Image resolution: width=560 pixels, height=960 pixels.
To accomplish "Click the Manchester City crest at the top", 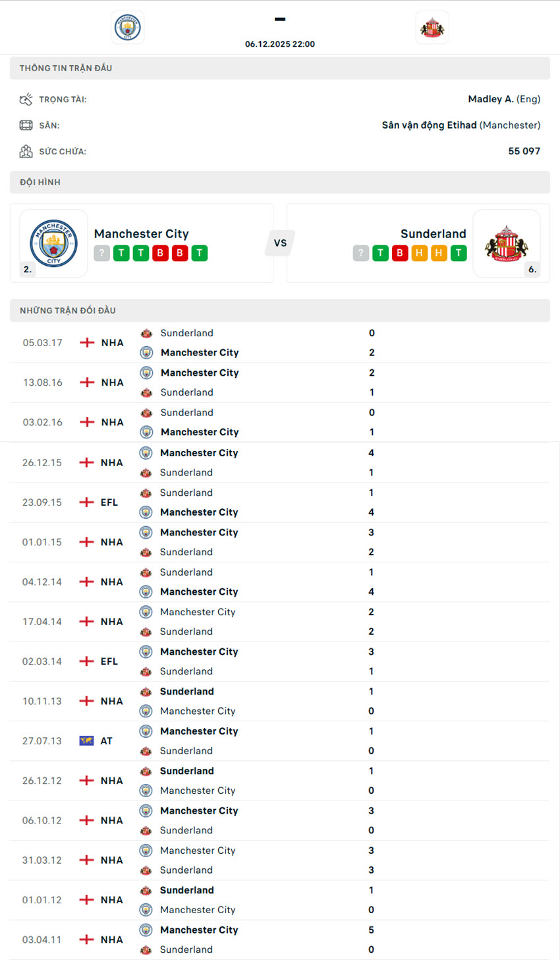I will coord(127,28).
